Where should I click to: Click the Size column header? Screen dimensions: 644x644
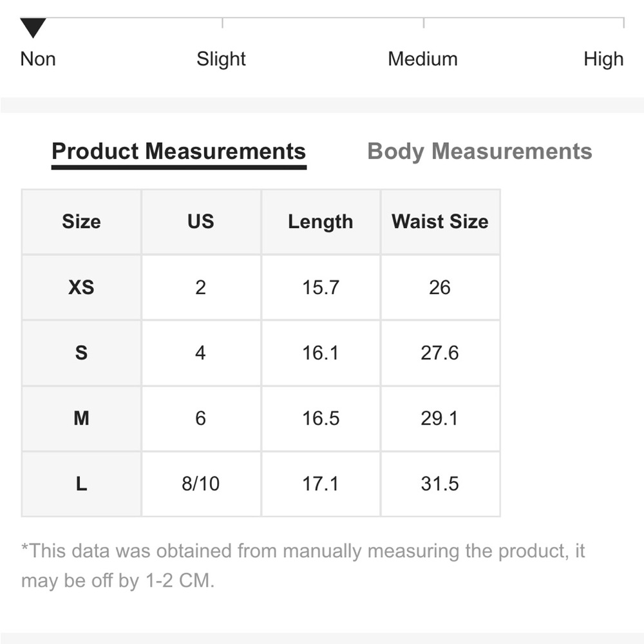[x=81, y=222]
